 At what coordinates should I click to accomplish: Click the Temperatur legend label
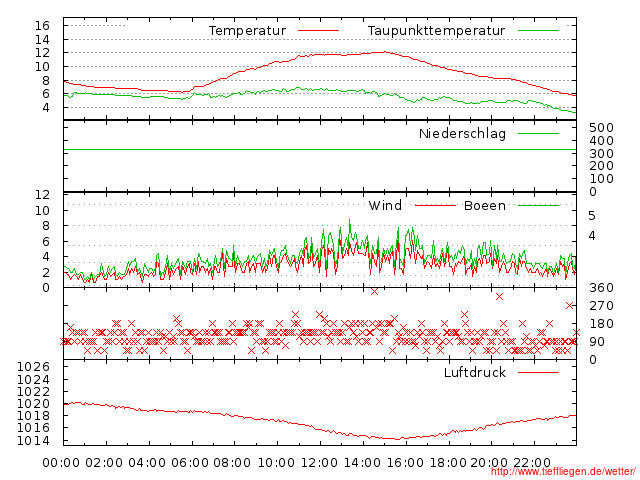click(247, 31)
